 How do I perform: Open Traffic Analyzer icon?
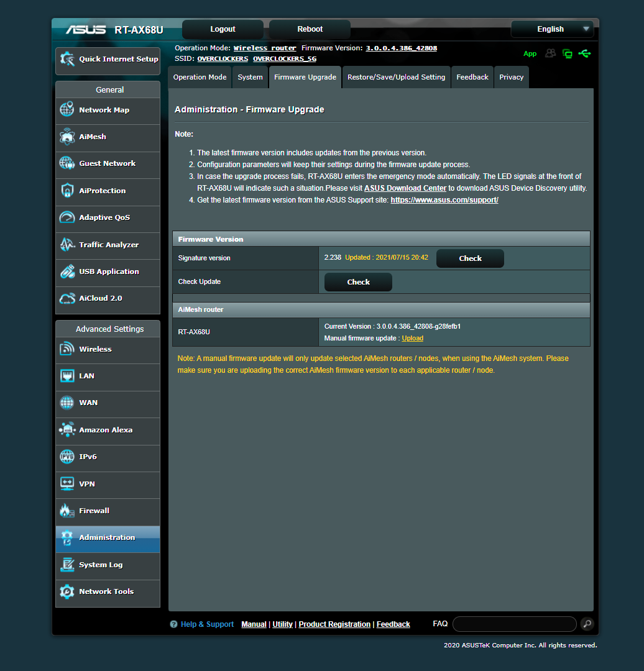tap(67, 244)
